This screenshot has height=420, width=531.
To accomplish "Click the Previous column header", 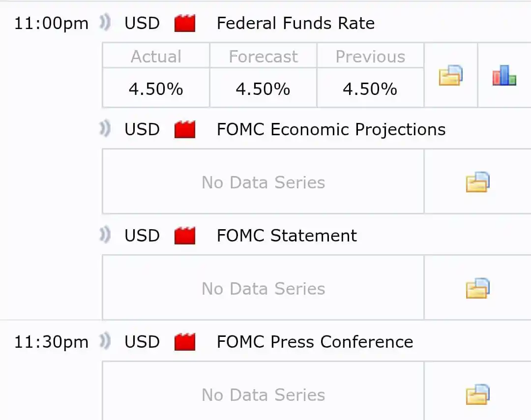I will [370, 56].
